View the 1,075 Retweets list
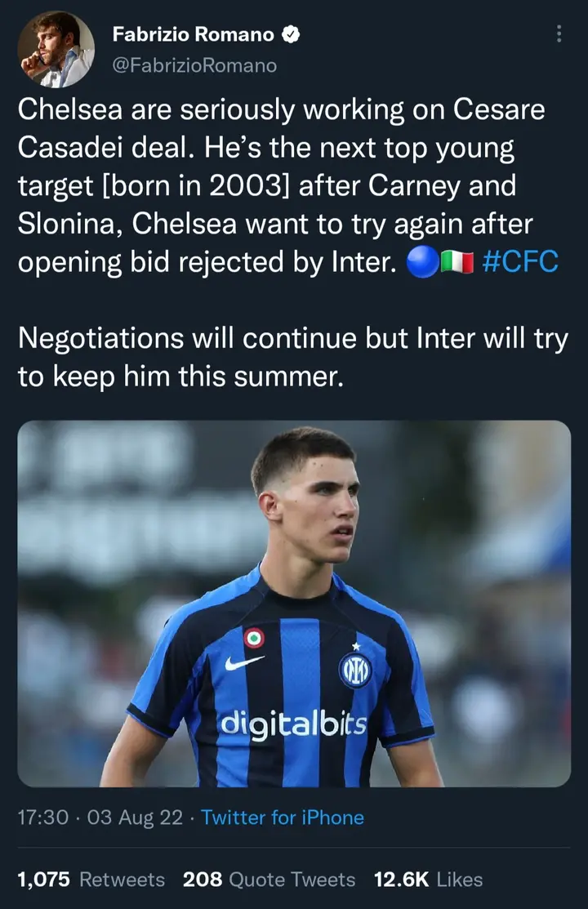 91,880
